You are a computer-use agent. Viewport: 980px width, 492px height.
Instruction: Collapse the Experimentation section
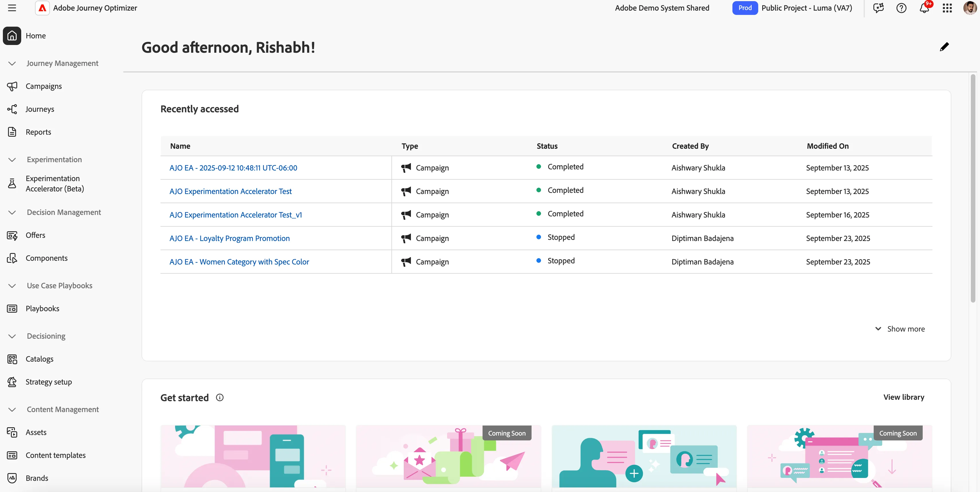click(x=12, y=160)
